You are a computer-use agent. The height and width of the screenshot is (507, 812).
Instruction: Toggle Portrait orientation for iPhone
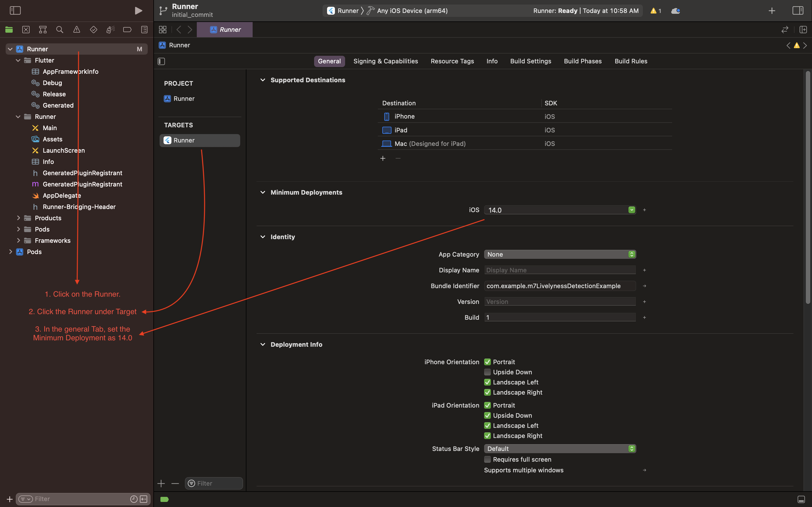click(487, 362)
